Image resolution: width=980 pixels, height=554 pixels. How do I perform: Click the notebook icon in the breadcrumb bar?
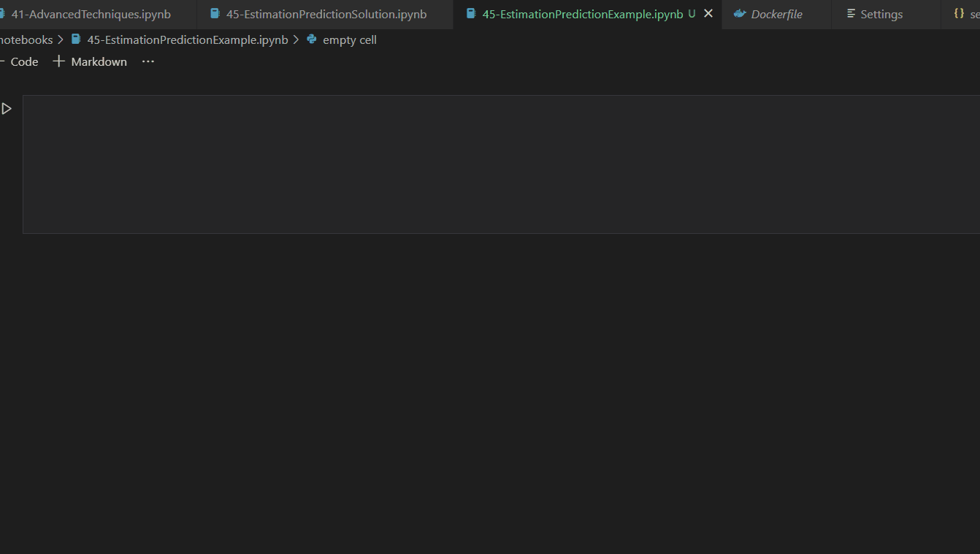point(76,39)
